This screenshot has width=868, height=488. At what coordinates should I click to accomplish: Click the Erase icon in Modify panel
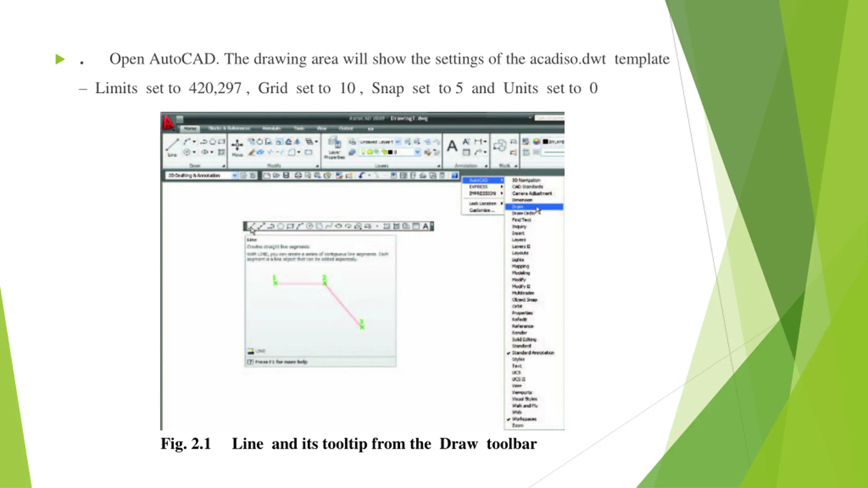pos(251,152)
